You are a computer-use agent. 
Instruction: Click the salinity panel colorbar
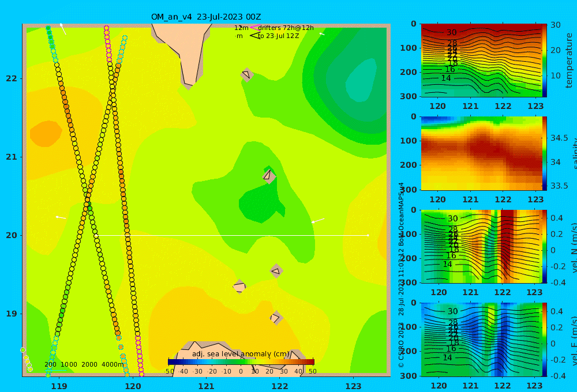tap(544, 153)
